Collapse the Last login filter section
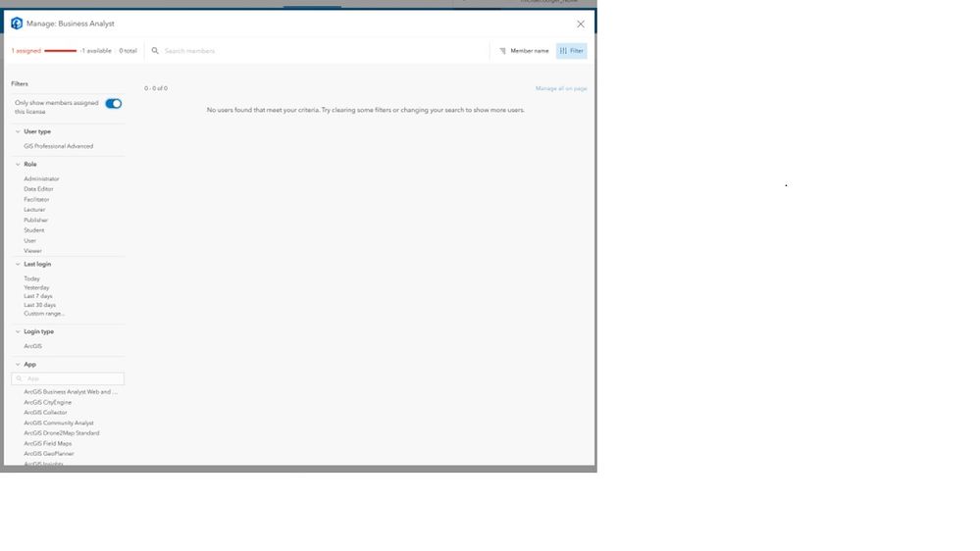This screenshot has width=980, height=551. click(x=18, y=265)
